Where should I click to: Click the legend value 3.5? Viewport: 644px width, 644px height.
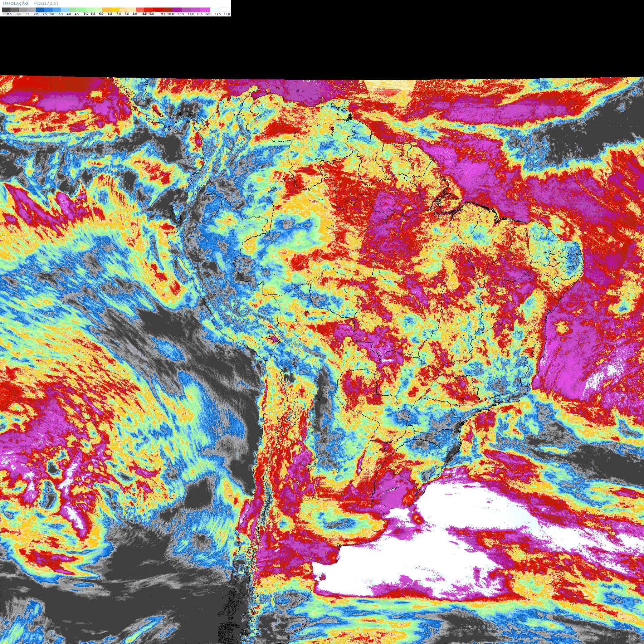61,14
